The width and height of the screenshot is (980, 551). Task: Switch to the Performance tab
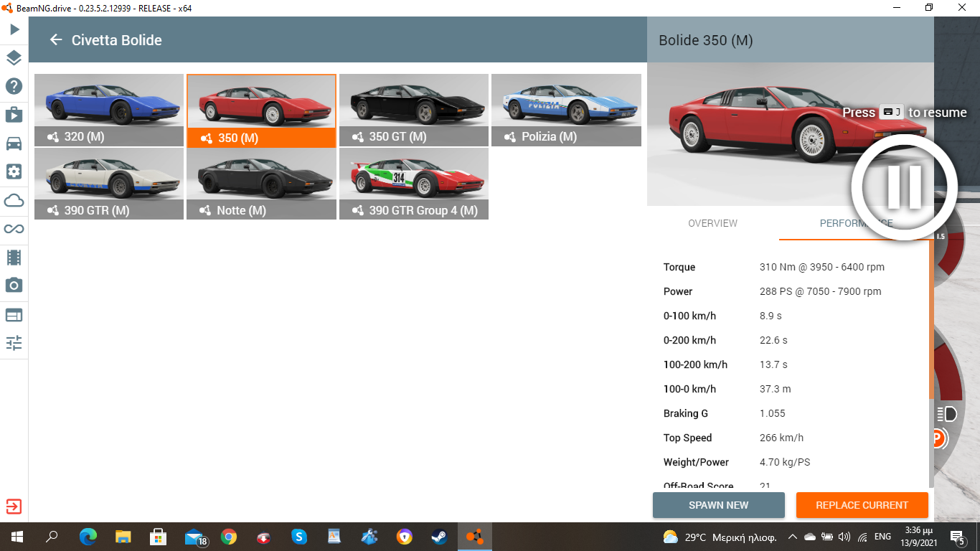click(856, 223)
